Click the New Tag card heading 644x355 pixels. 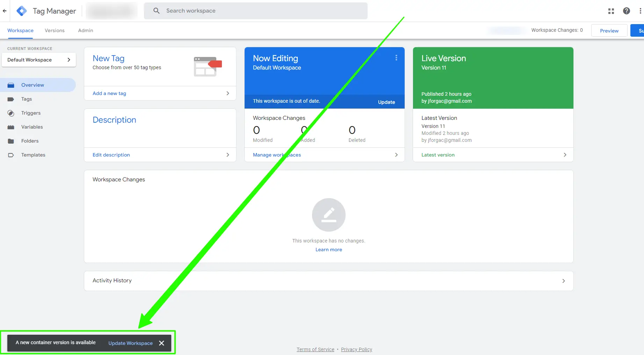click(x=108, y=58)
